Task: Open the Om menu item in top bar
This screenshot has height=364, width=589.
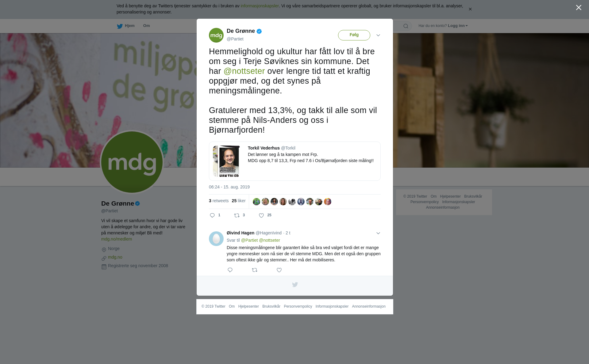Action: coord(147,26)
